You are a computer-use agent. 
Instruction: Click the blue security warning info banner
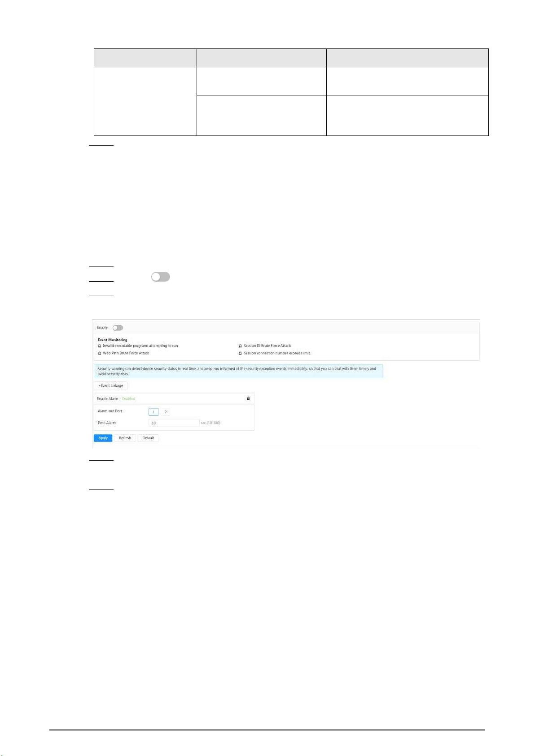(x=238, y=371)
